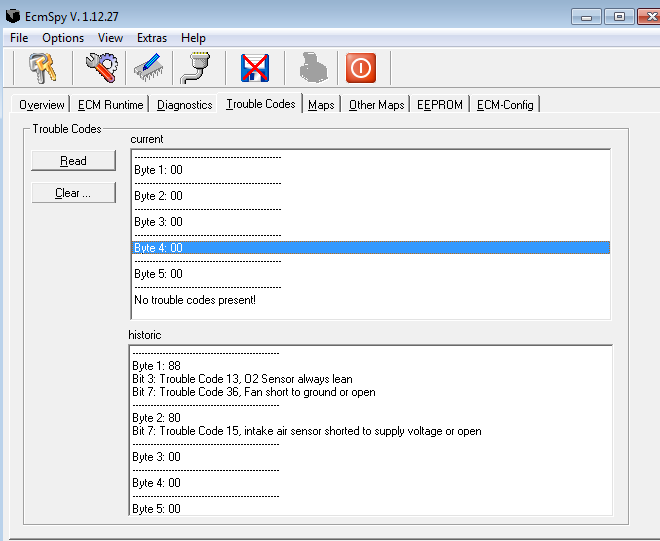Image resolution: width=660 pixels, height=541 pixels.
Task: Open the wrench and gear settings tool
Action: (101, 68)
